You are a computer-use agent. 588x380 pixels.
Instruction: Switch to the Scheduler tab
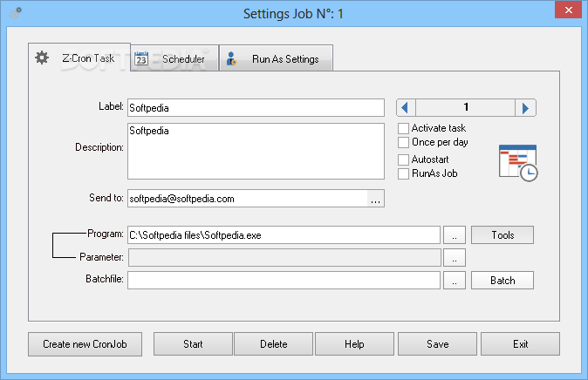(x=174, y=58)
